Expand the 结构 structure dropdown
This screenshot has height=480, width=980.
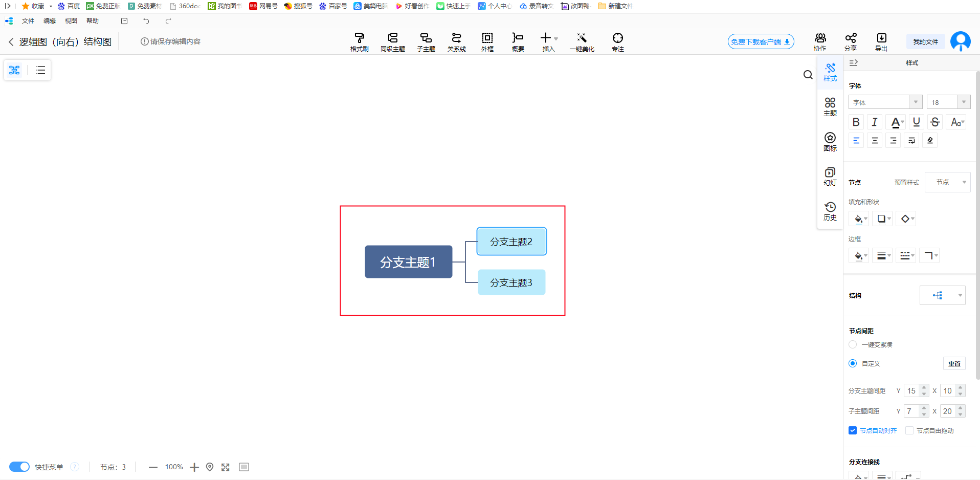coord(943,295)
